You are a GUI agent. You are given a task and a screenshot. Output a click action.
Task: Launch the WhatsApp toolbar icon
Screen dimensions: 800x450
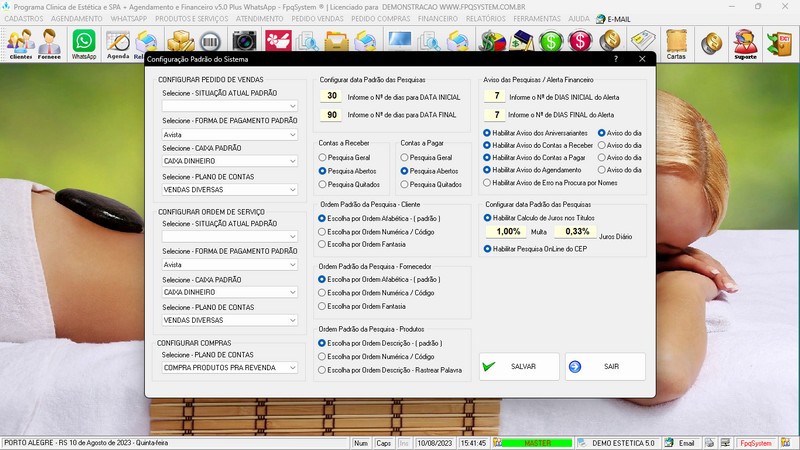(84, 44)
